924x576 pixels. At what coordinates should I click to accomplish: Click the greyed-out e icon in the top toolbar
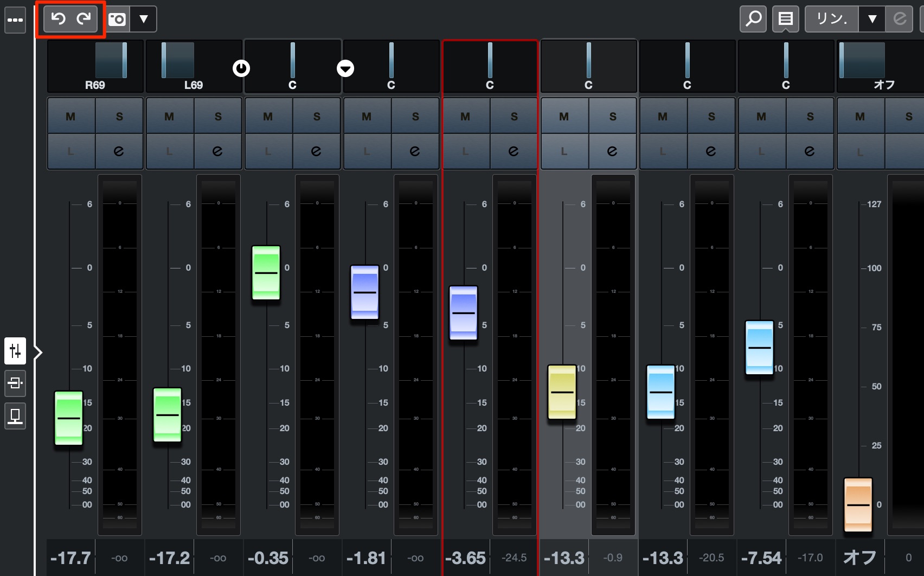tap(900, 19)
